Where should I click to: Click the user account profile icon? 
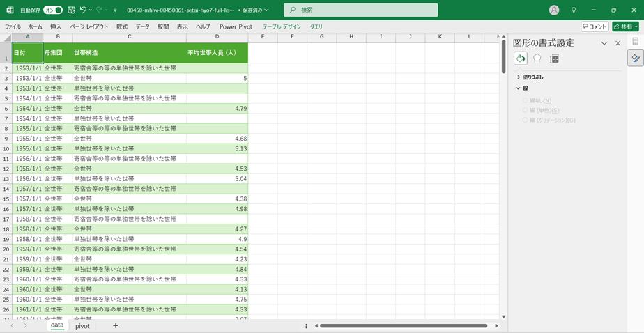tap(554, 10)
